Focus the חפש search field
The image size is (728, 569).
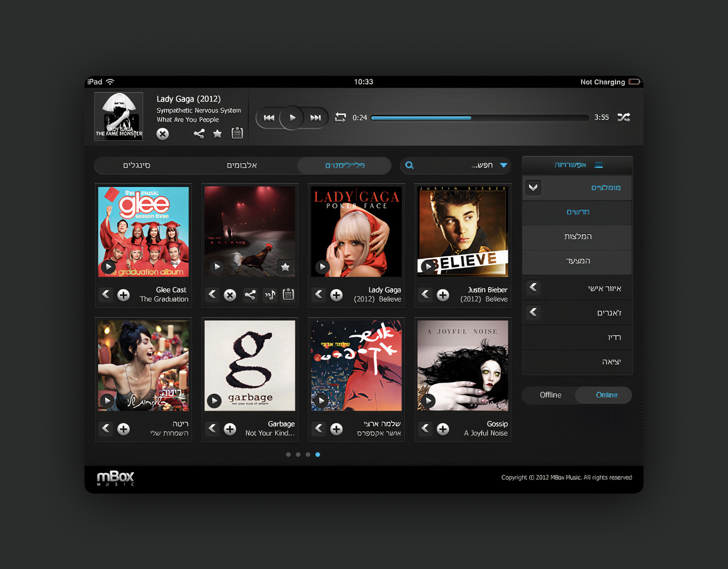[x=456, y=165]
